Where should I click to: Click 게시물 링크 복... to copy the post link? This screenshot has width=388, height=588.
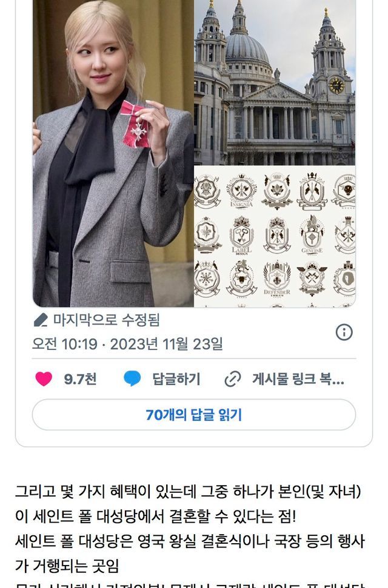point(298,379)
